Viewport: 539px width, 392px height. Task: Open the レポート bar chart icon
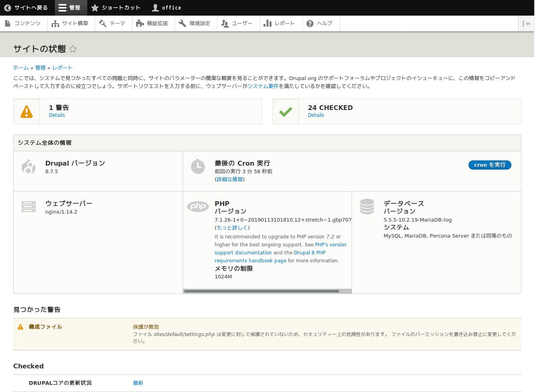click(267, 24)
